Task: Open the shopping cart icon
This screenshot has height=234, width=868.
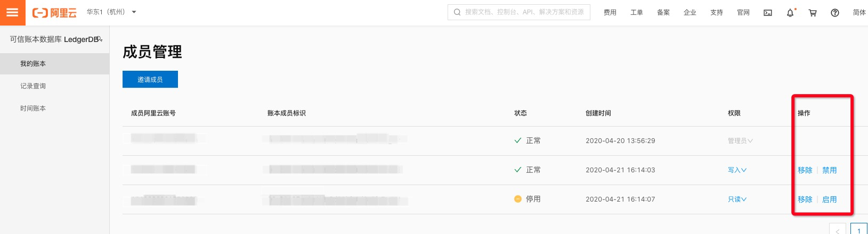Action: (x=813, y=13)
